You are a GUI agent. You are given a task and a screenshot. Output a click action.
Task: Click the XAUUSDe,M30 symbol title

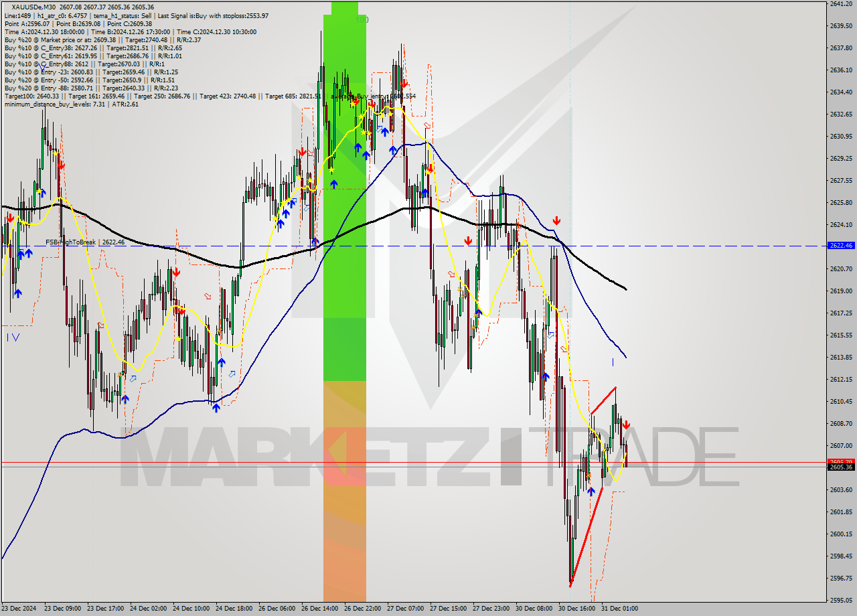[x=33, y=7]
